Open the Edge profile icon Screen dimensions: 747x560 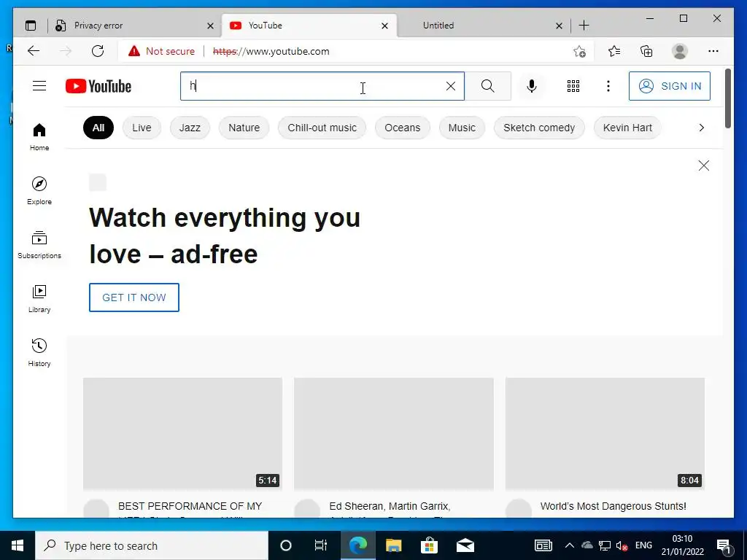pyautogui.click(x=680, y=51)
